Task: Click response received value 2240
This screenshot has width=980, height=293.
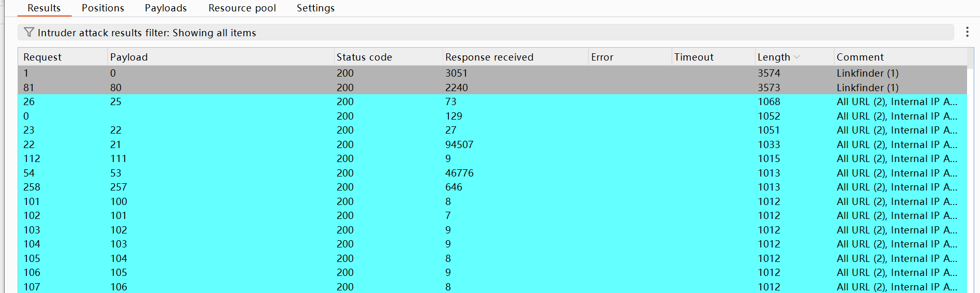Action: coord(456,87)
